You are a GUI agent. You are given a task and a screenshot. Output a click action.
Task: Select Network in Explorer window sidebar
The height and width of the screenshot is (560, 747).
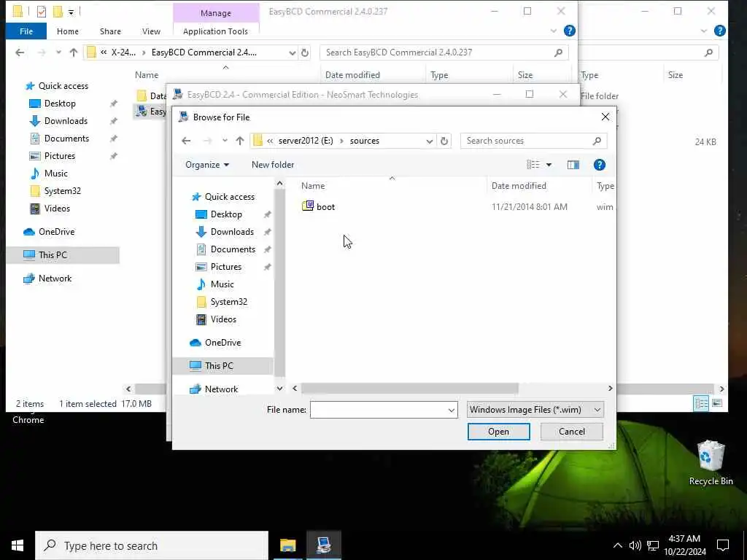tap(55, 279)
